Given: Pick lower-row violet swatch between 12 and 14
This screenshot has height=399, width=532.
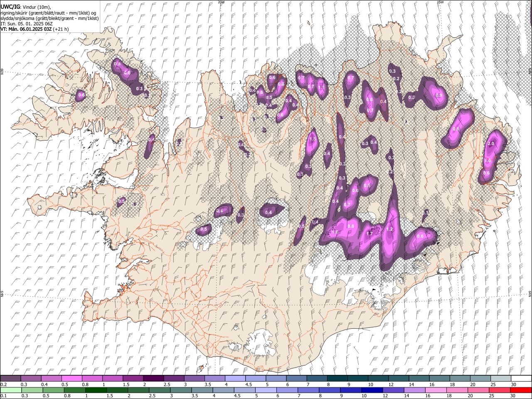Looking at the screenshot, I should click(393, 390).
